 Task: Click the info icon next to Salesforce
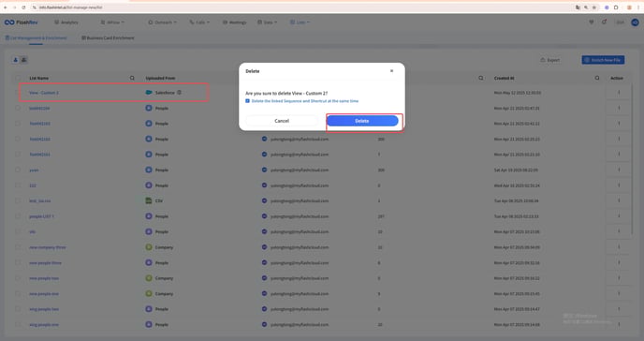179,93
